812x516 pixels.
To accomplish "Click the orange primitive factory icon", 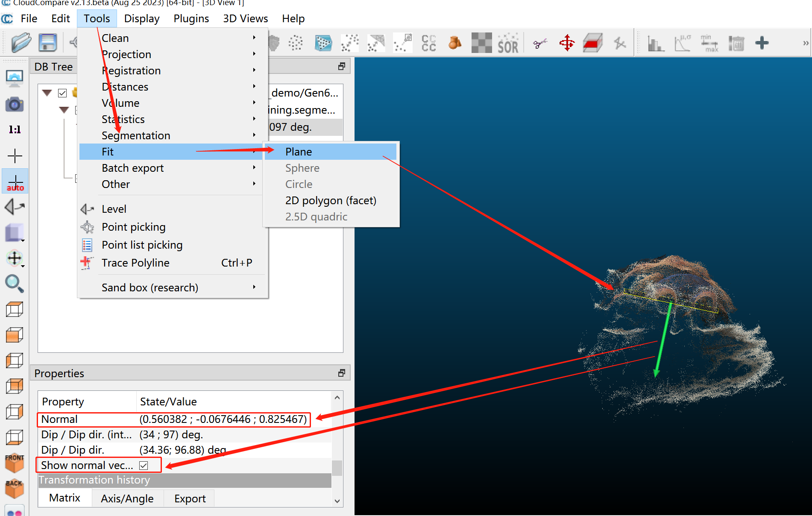I will point(455,43).
